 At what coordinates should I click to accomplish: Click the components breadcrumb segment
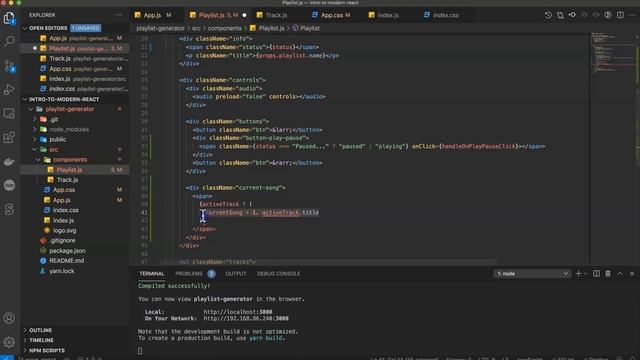coord(224,28)
